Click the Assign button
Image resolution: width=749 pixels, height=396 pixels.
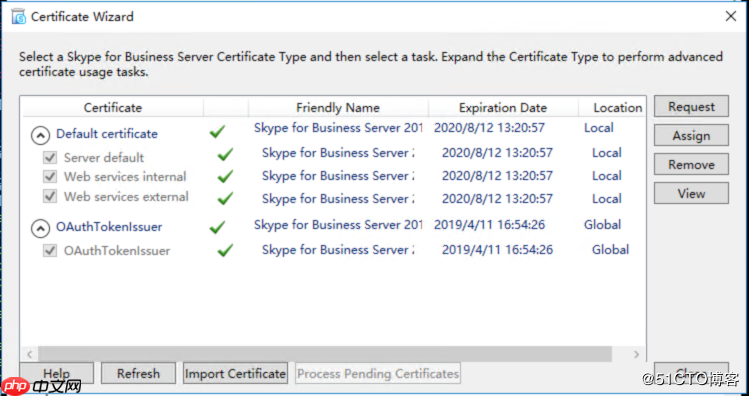pyautogui.click(x=691, y=136)
